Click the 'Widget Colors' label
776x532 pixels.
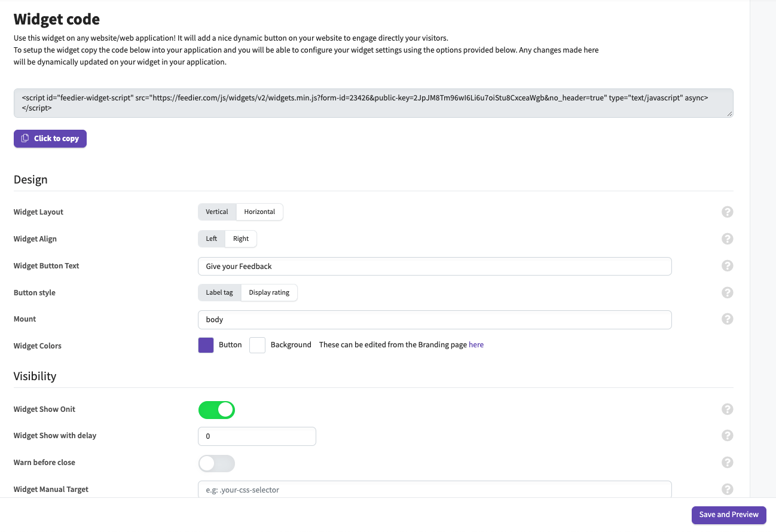(38, 346)
